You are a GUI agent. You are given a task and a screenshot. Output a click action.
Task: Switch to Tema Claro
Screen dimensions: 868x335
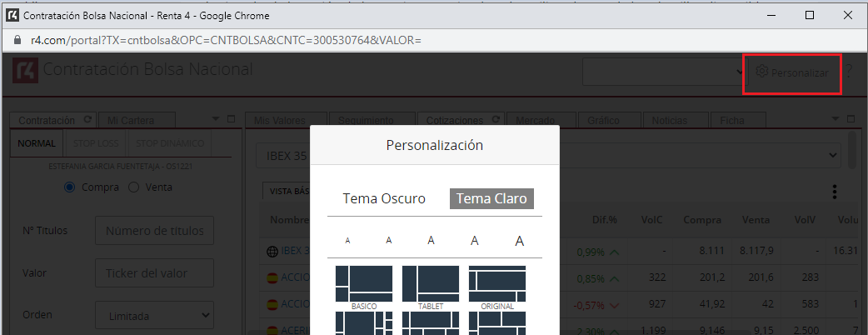pos(491,199)
